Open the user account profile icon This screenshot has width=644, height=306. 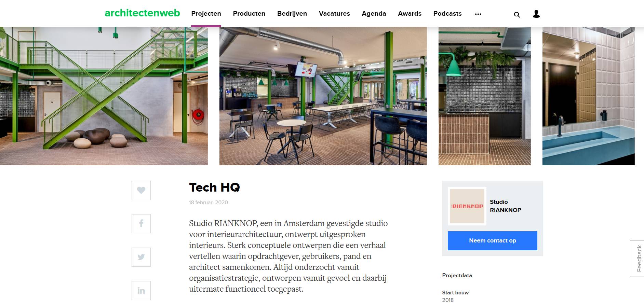pyautogui.click(x=536, y=14)
